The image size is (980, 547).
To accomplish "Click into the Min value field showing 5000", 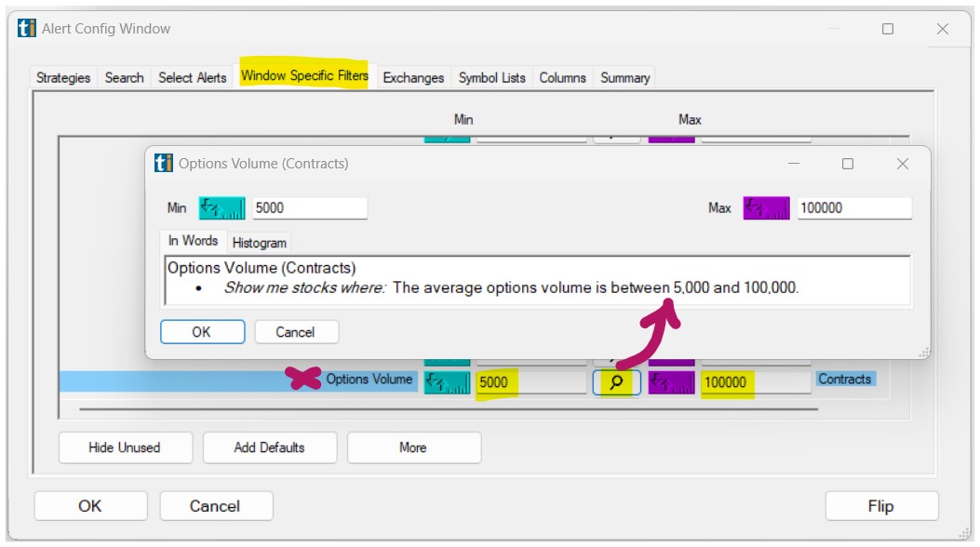I will click(x=312, y=207).
